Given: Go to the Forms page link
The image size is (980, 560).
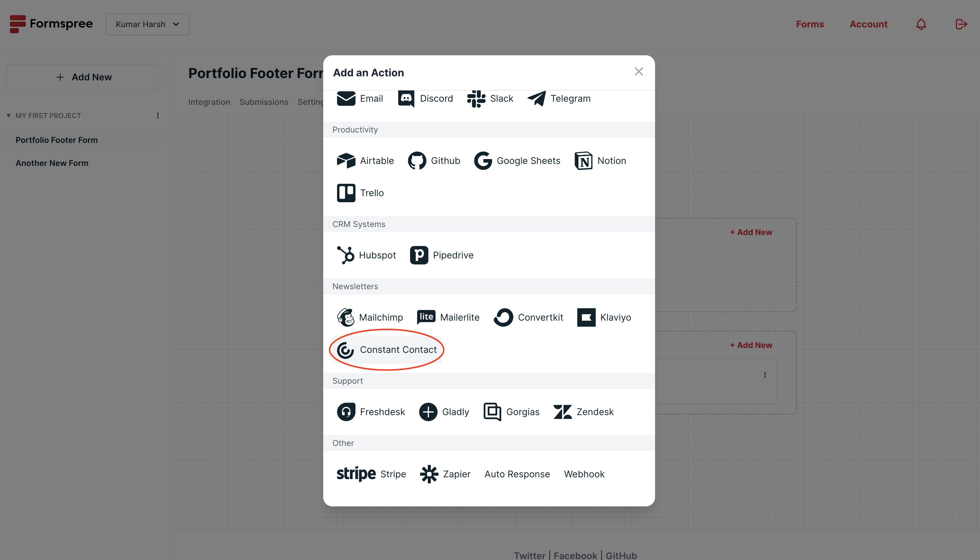Looking at the screenshot, I should tap(810, 24).
